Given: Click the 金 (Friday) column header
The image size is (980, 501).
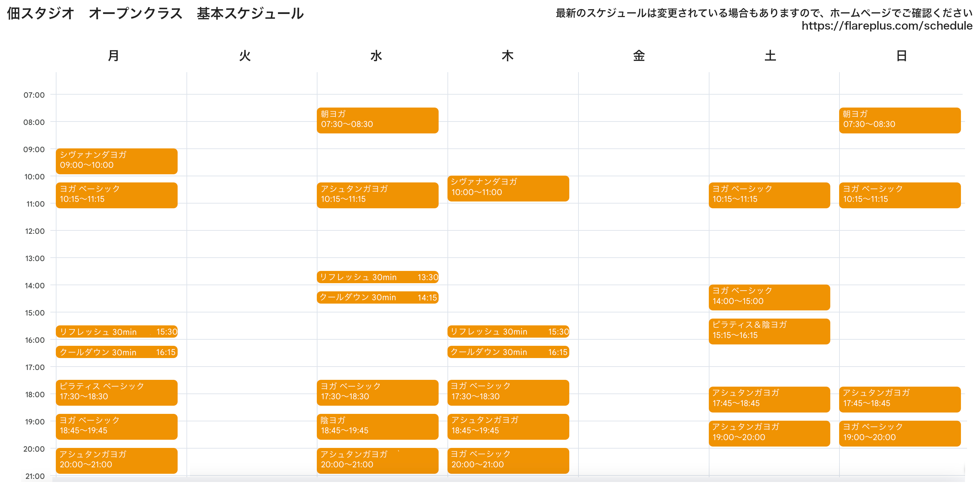Looking at the screenshot, I should pyautogui.click(x=638, y=56).
